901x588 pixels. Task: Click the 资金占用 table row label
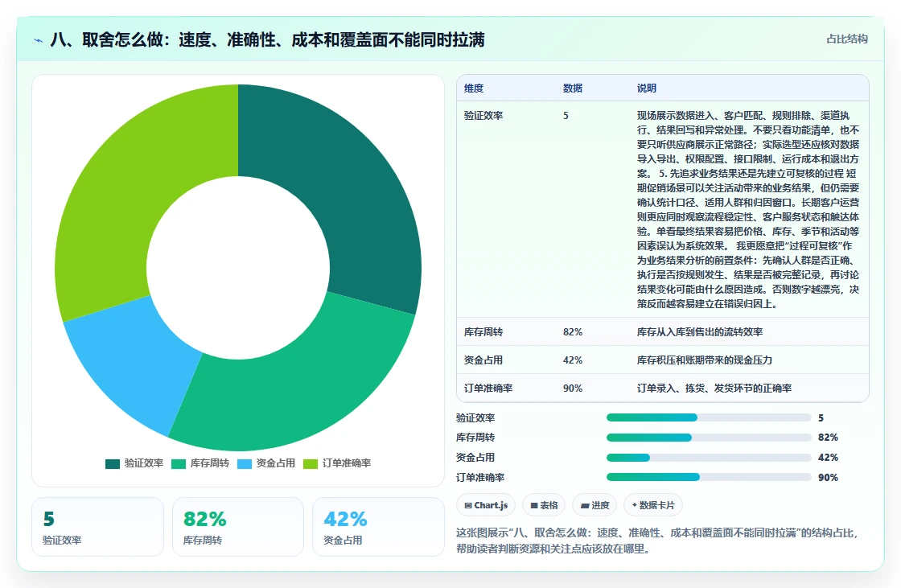click(483, 360)
